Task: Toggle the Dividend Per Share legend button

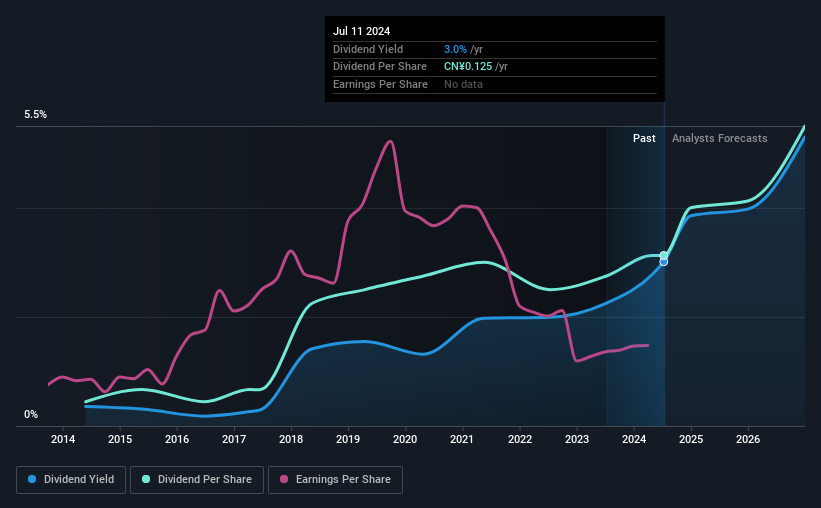Action: click(x=197, y=480)
